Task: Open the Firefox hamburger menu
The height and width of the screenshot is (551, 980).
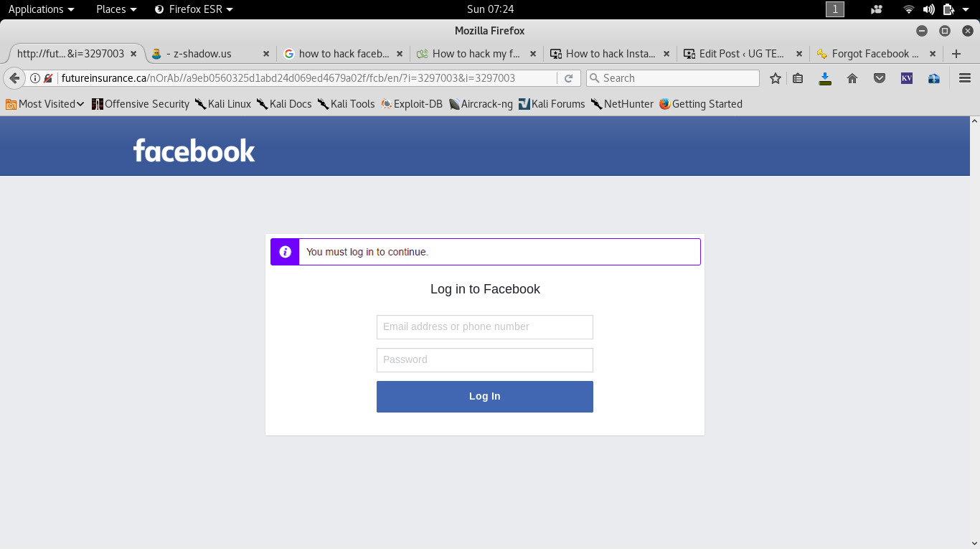Action: point(965,78)
